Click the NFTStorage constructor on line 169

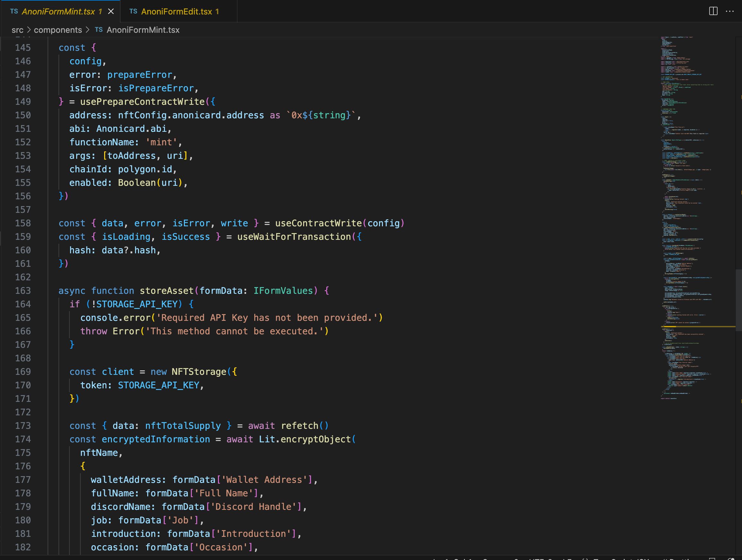click(x=199, y=372)
